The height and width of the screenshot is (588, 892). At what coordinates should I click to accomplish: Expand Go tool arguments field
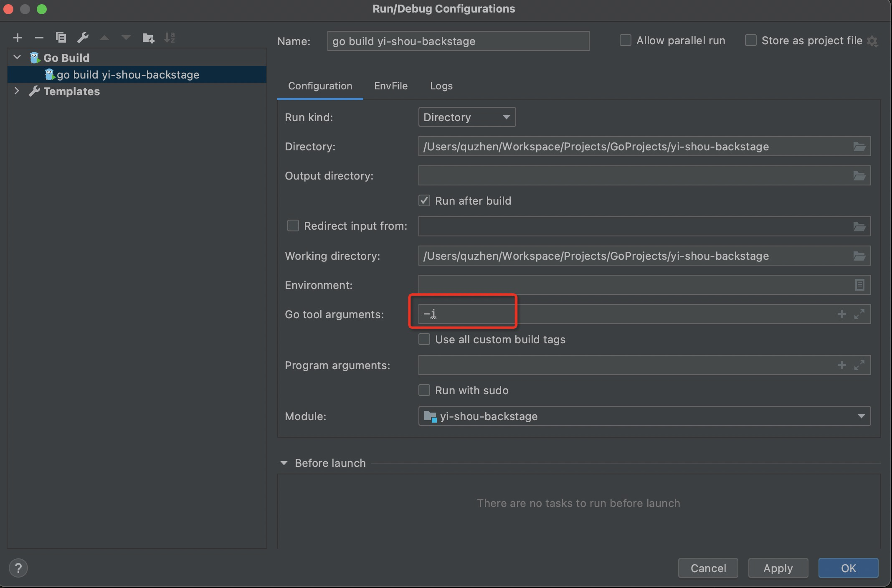pyautogui.click(x=859, y=314)
